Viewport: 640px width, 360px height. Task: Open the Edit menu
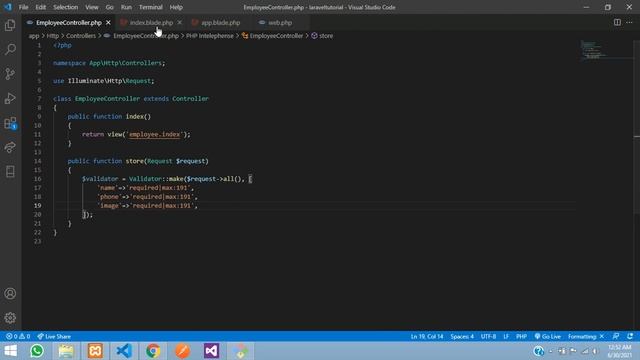(40, 7)
